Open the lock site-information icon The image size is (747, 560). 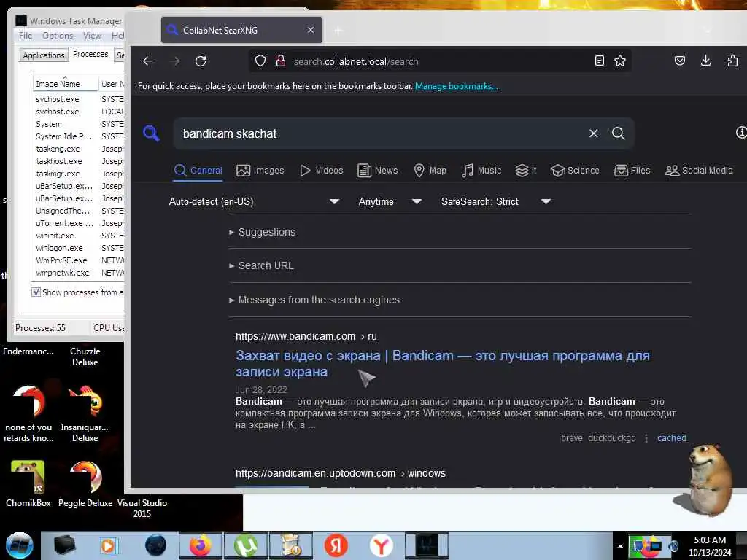(x=281, y=61)
